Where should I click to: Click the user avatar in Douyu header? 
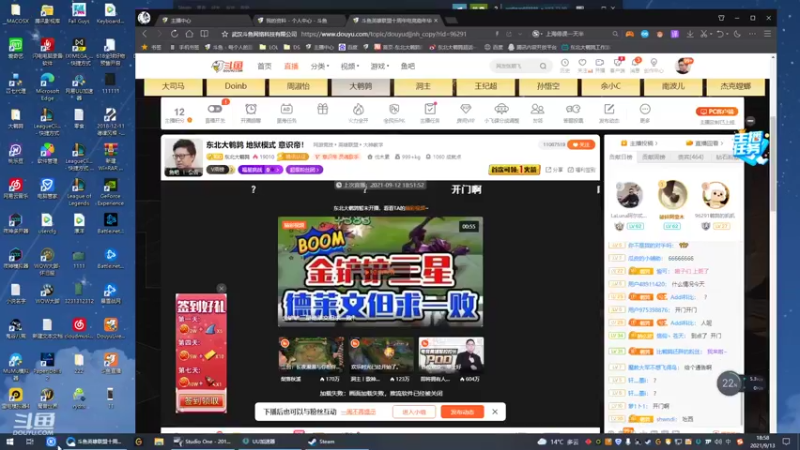tap(682, 66)
